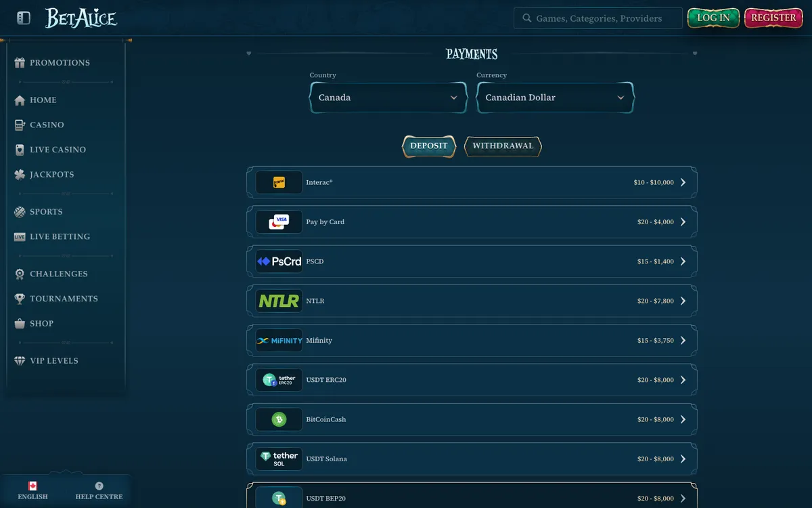Focus the Games, Categories, Providers search field
The image size is (812, 508).
598,18
